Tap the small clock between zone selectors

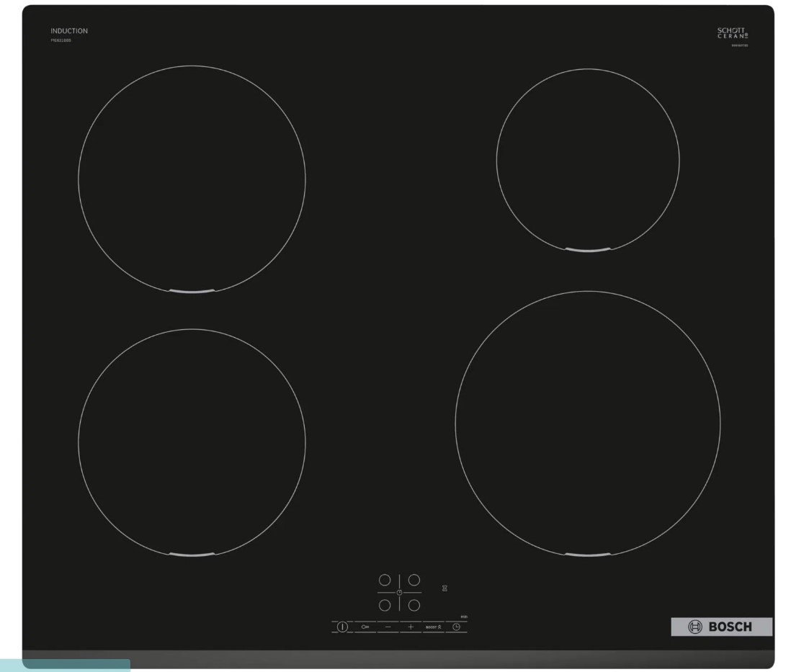pos(399,592)
